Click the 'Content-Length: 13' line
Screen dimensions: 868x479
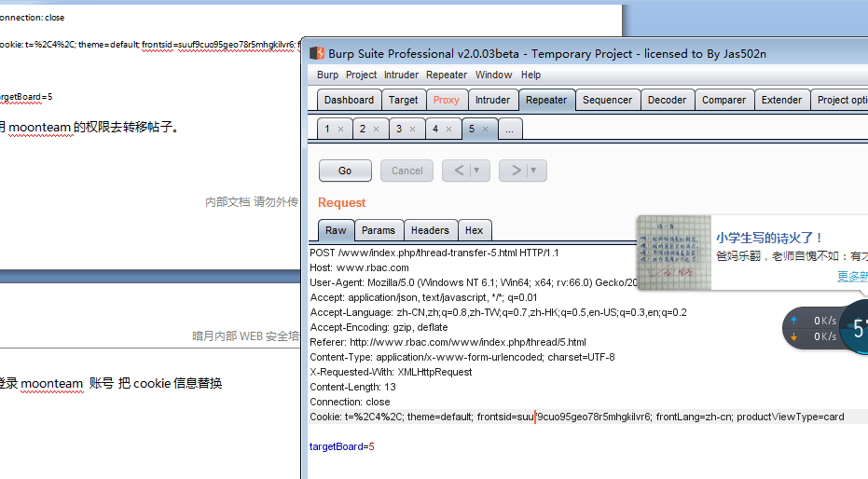(352, 387)
